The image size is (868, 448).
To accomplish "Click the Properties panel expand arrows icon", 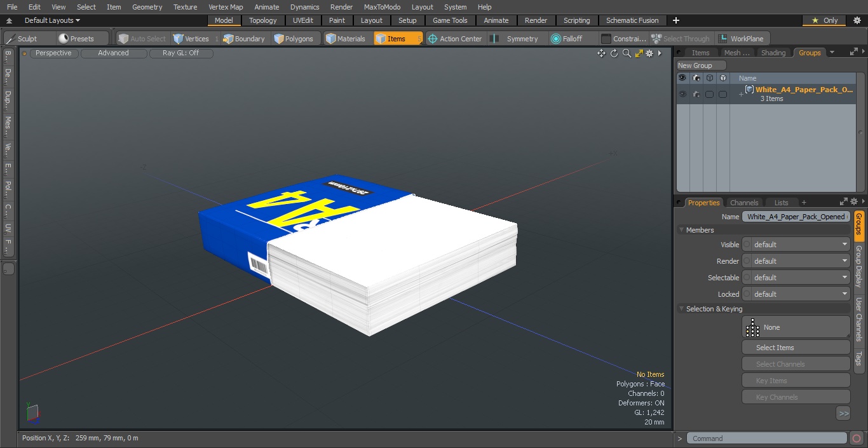I will [843, 202].
